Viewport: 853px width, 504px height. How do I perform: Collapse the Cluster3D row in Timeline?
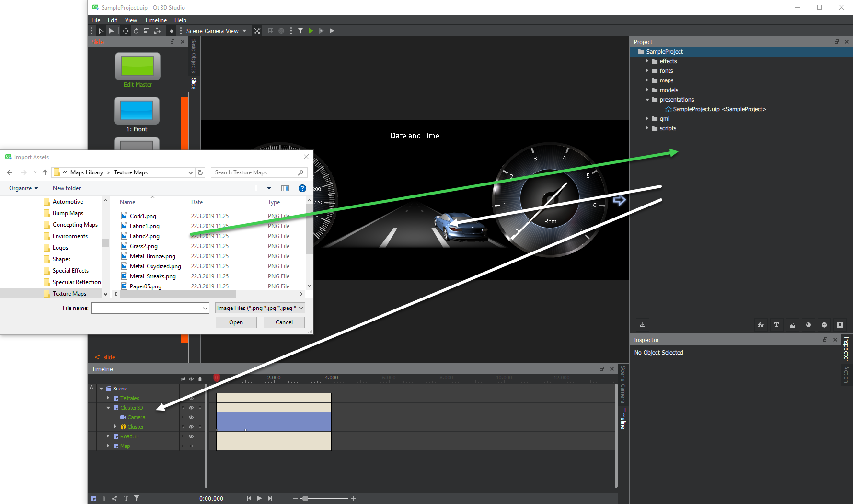point(108,408)
